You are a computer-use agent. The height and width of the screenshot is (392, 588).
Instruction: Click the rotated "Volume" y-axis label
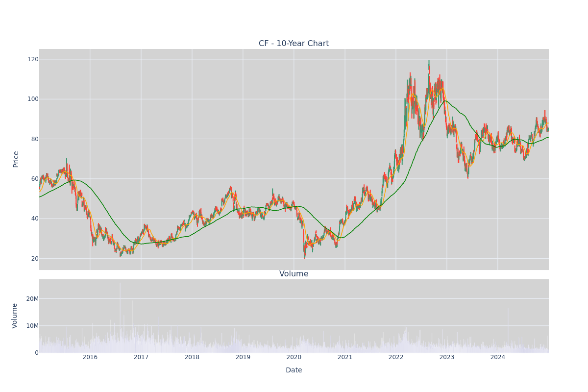(15, 316)
